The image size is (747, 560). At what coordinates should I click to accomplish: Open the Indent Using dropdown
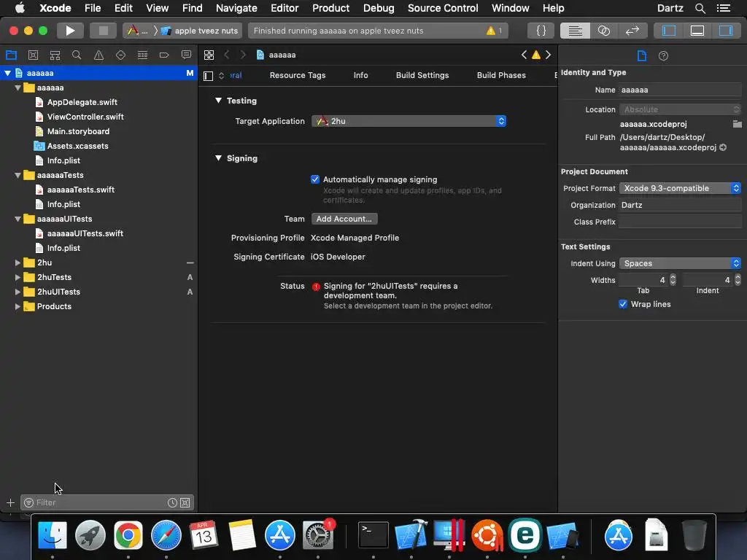[x=681, y=263]
